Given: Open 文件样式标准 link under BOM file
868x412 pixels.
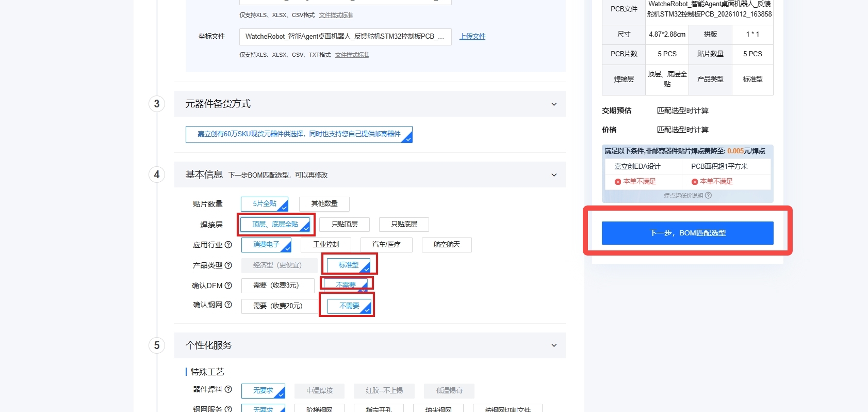Looking at the screenshot, I should coord(336,15).
